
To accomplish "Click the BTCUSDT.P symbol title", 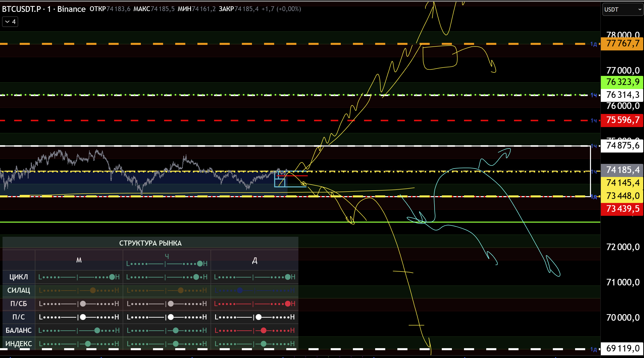I will (21, 9).
